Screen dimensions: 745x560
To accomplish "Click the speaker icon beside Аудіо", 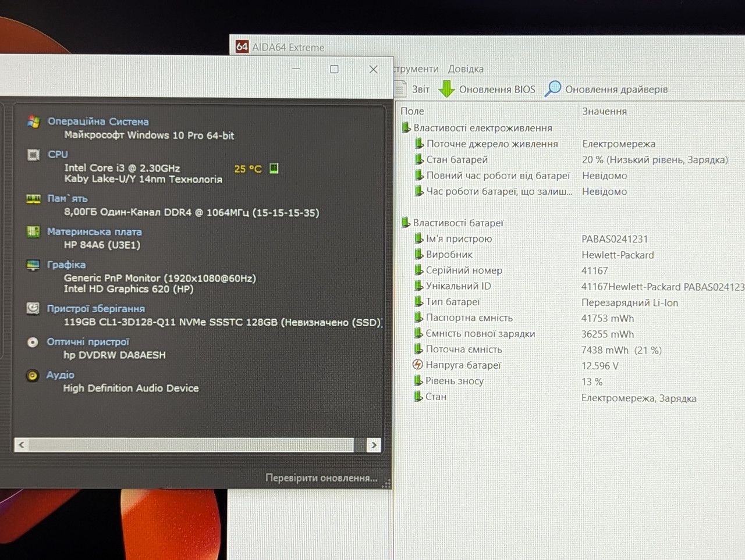I will click(x=33, y=375).
